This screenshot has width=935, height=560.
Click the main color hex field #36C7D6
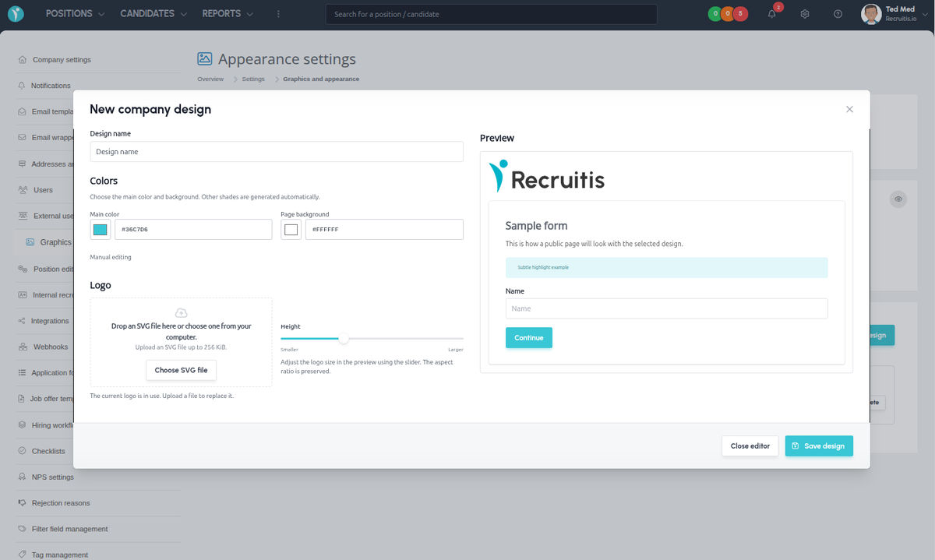193,229
